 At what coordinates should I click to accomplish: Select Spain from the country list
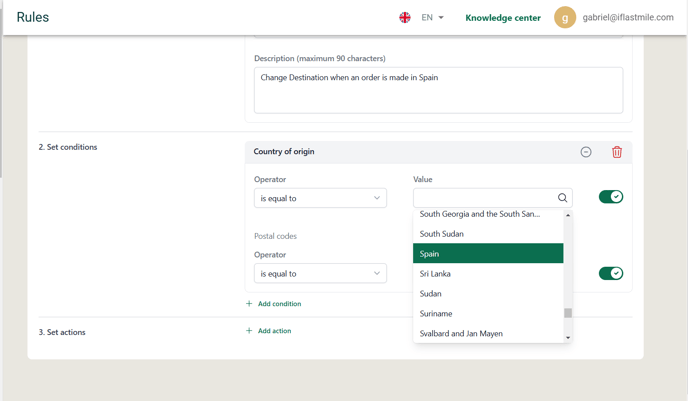point(488,254)
